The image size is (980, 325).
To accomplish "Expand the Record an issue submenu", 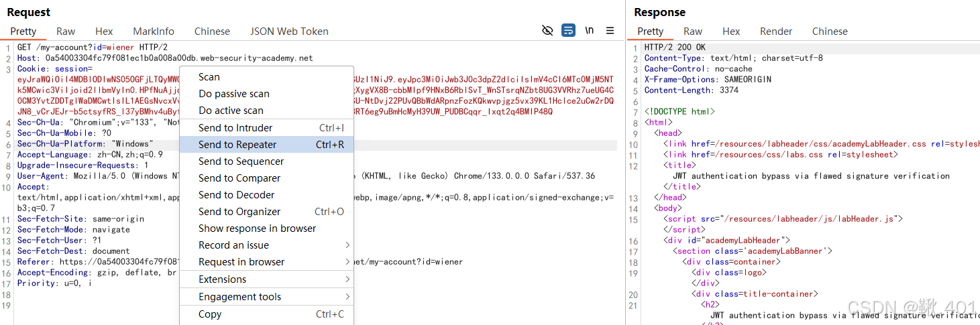I will pyautogui.click(x=266, y=245).
